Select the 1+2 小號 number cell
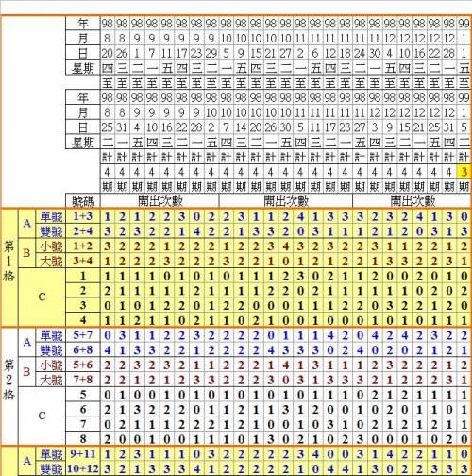 pyautogui.click(x=83, y=246)
